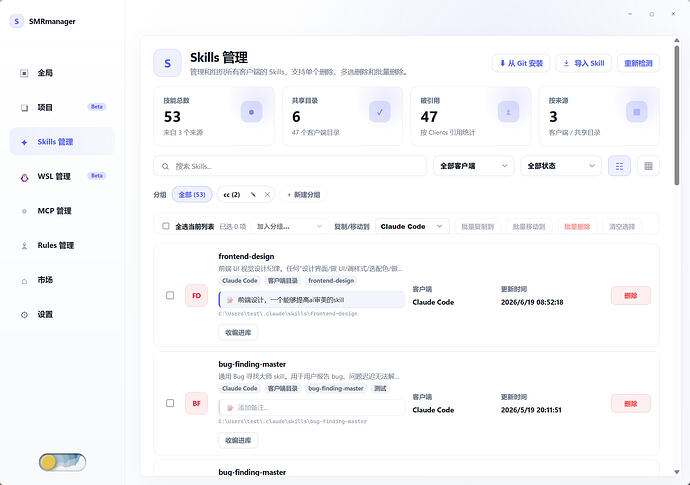Click the 全局 square icon
The height and width of the screenshot is (485, 690).
tap(24, 73)
